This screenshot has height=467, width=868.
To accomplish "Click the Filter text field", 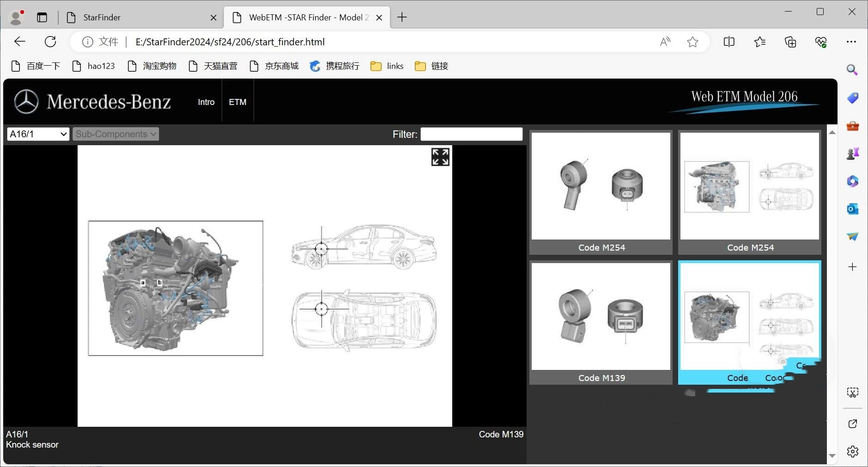I will [471, 134].
